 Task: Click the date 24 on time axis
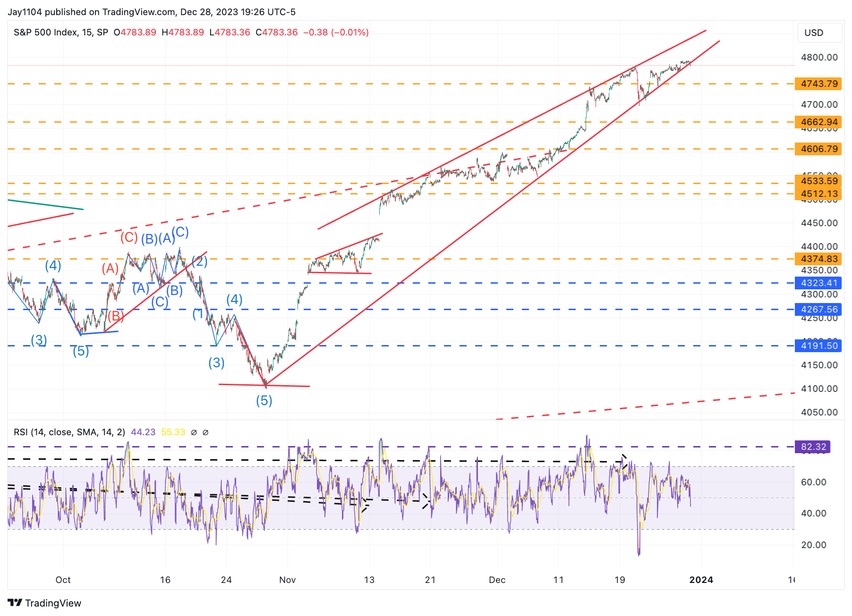pyautogui.click(x=226, y=580)
